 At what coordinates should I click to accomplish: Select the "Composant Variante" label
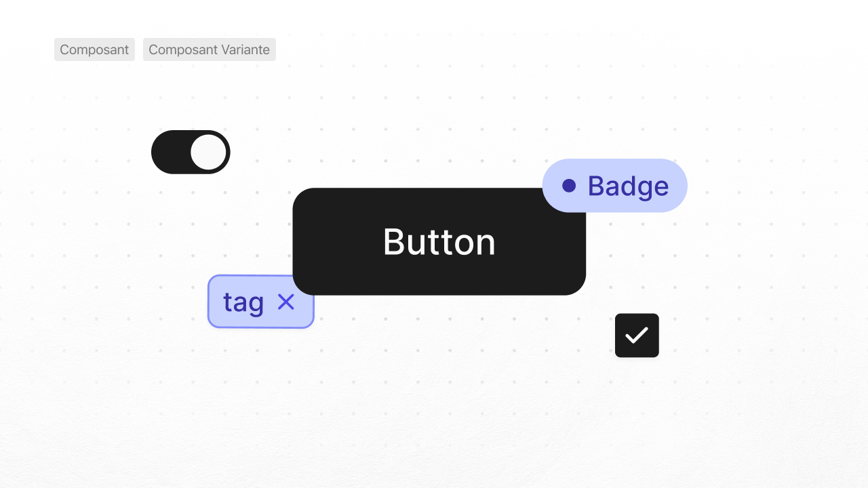pyautogui.click(x=209, y=49)
